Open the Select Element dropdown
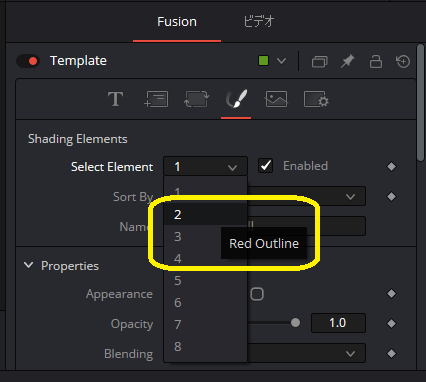Viewport: 426px width, 382px height. pyautogui.click(x=205, y=166)
